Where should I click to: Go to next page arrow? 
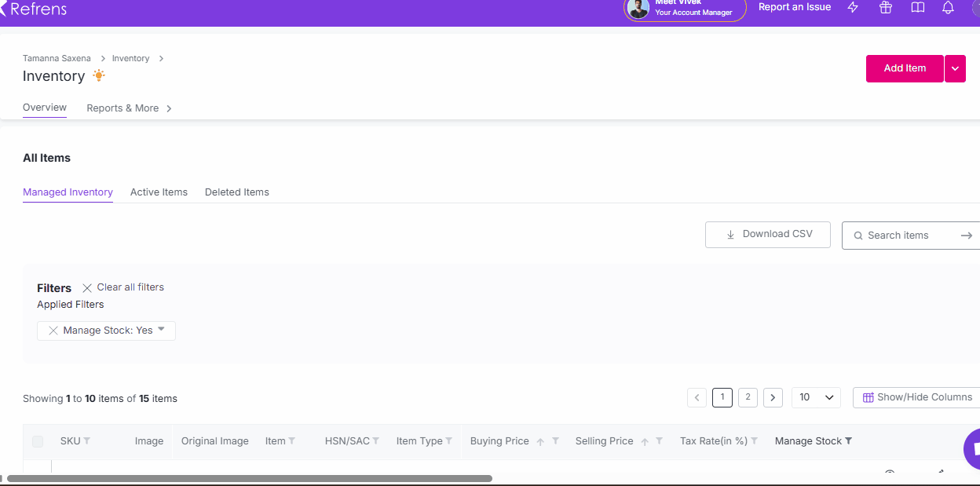pyautogui.click(x=773, y=398)
